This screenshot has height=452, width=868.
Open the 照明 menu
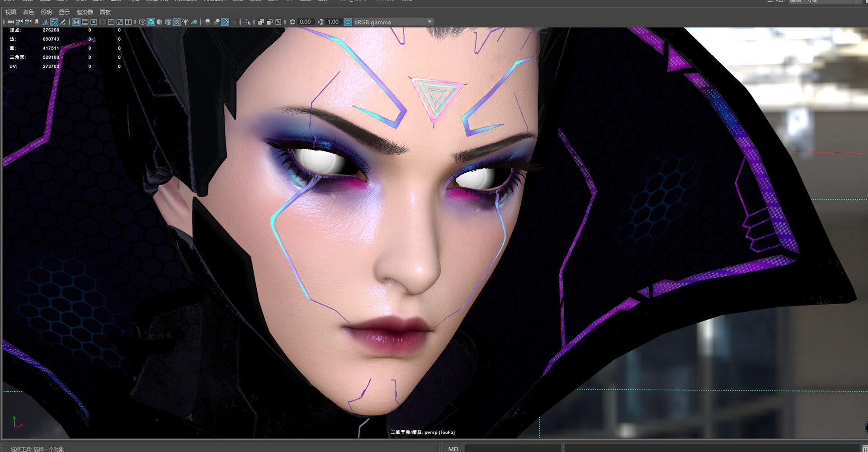pyautogui.click(x=47, y=12)
